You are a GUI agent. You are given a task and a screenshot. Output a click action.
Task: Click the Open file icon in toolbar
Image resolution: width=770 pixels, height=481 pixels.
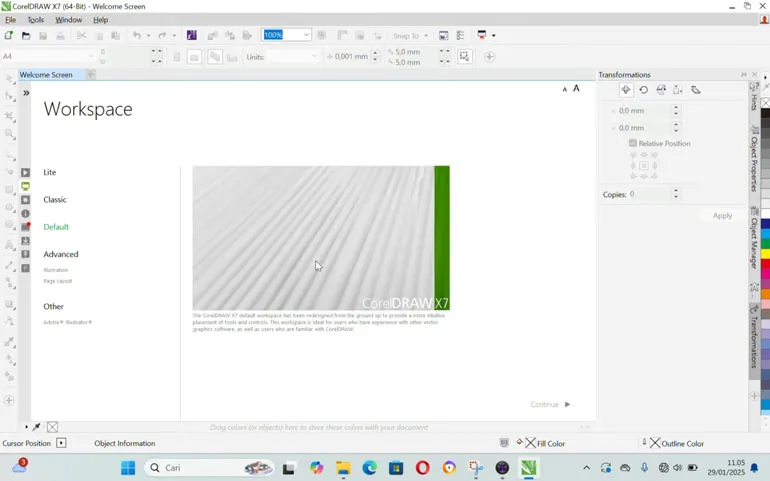pos(26,36)
